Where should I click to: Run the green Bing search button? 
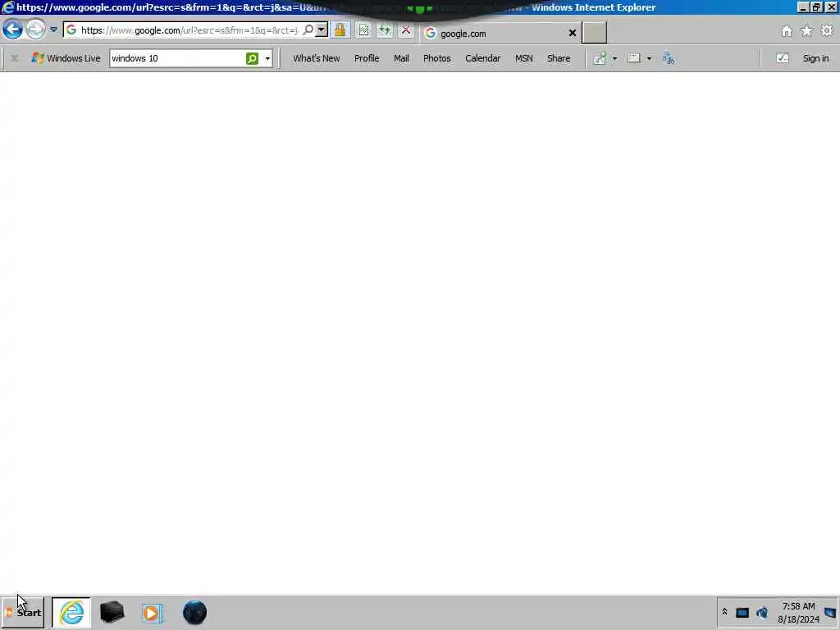252,58
